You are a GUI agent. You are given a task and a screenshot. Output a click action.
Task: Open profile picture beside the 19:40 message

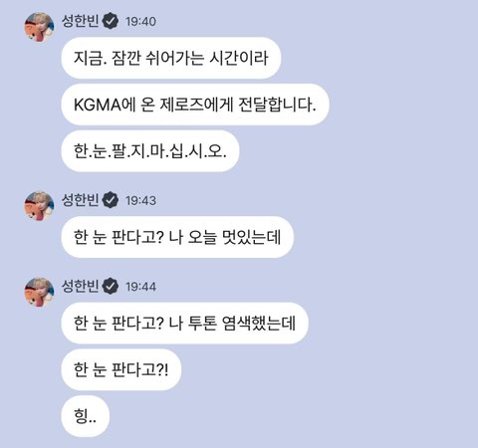click(x=39, y=27)
